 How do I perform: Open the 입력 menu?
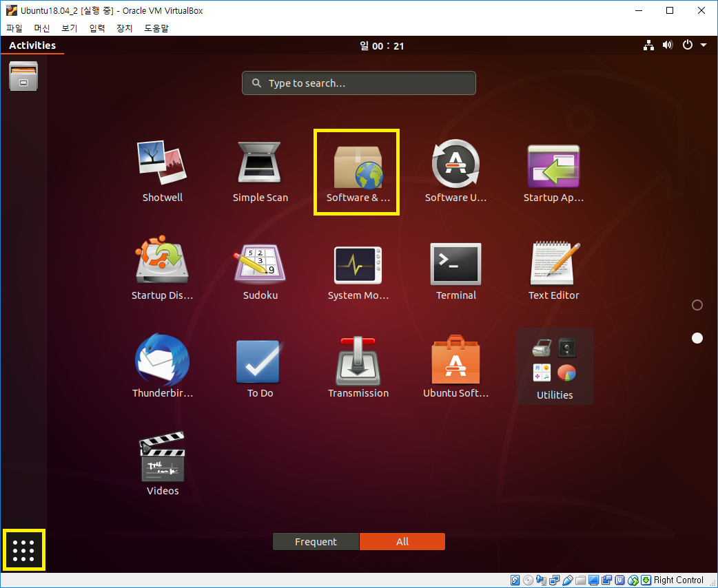(97, 28)
